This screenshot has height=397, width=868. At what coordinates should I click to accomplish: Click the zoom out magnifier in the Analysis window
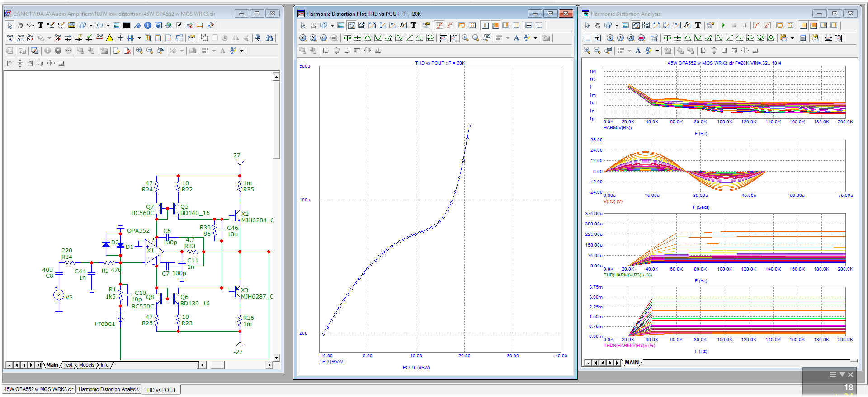[597, 51]
